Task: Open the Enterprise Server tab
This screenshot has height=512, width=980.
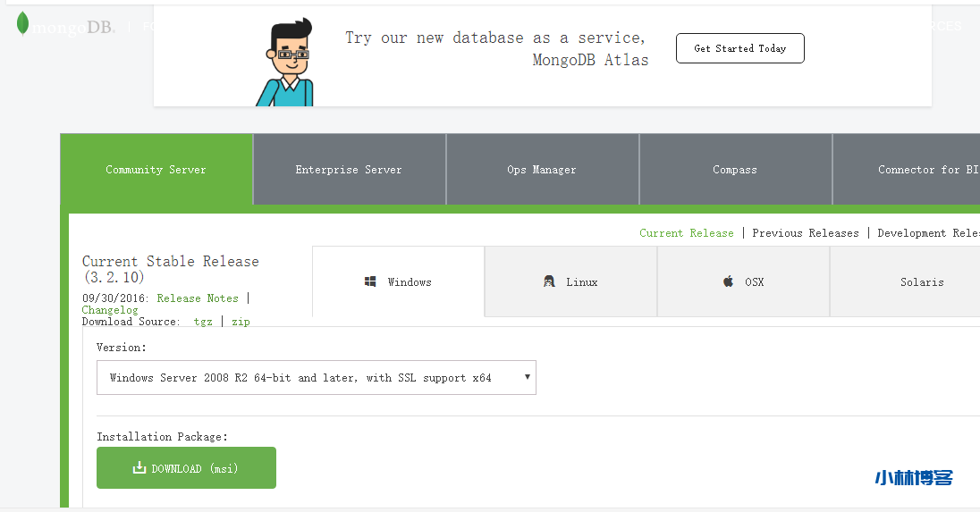Action: pyautogui.click(x=349, y=169)
